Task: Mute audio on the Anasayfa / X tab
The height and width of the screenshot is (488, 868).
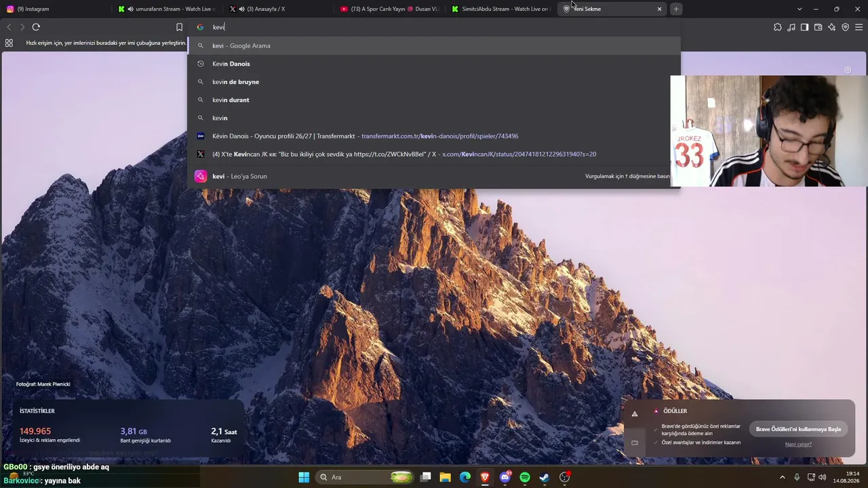Action: tap(241, 9)
